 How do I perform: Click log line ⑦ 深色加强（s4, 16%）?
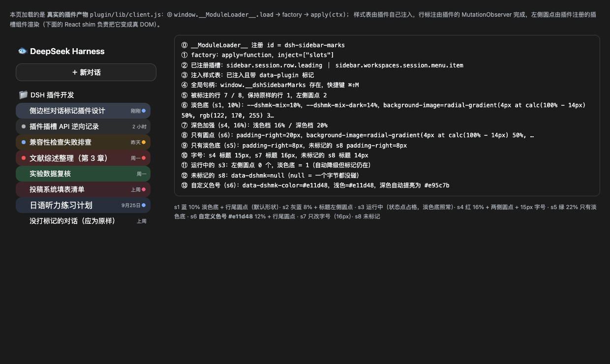254,125
